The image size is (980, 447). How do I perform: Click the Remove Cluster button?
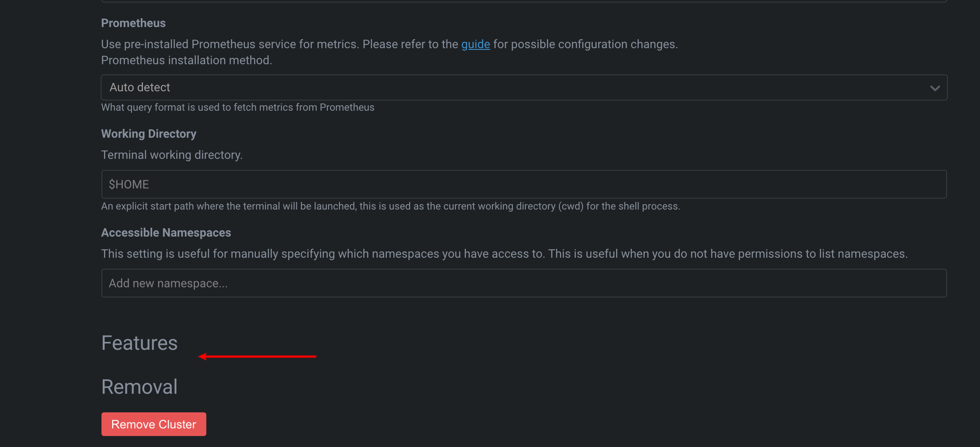coord(153,424)
